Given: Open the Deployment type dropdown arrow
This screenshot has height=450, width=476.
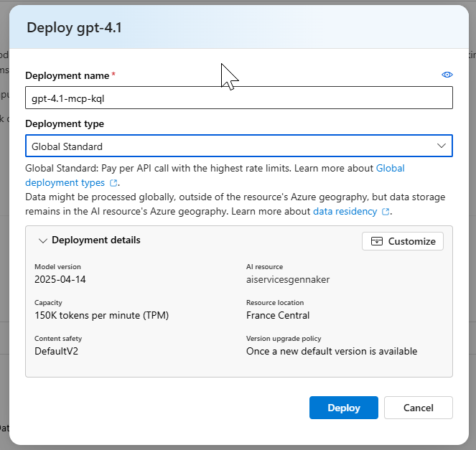Looking at the screenshot, I should tap(441, 146).
